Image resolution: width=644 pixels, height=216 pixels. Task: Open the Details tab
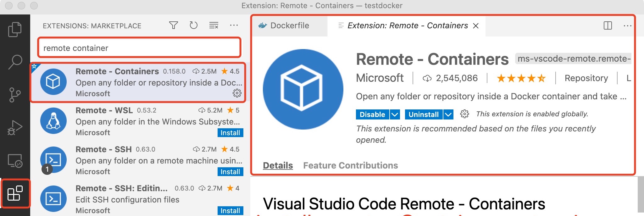coord(278,165)
